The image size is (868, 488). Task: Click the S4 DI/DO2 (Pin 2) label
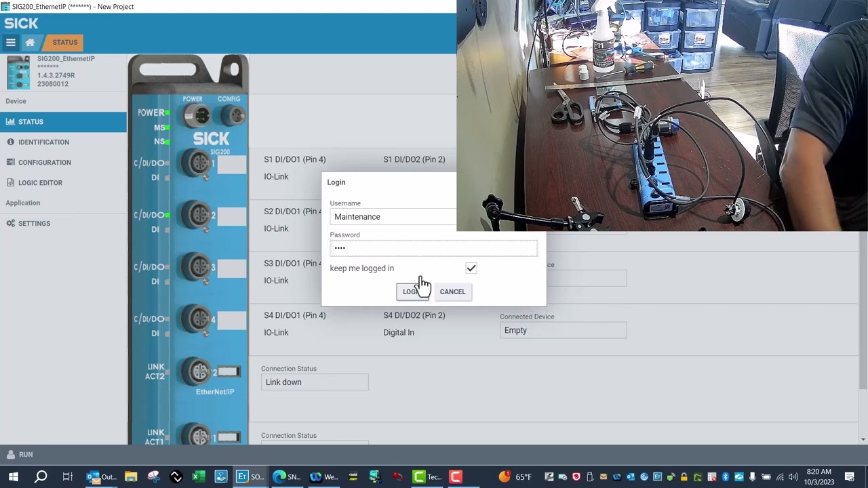point(414,315)
